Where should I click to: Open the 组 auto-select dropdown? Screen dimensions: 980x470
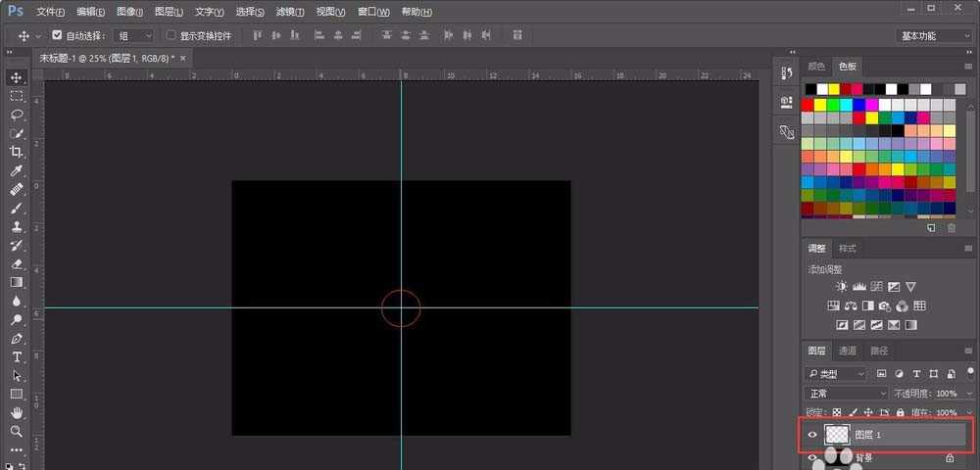(x=134, y=35)
